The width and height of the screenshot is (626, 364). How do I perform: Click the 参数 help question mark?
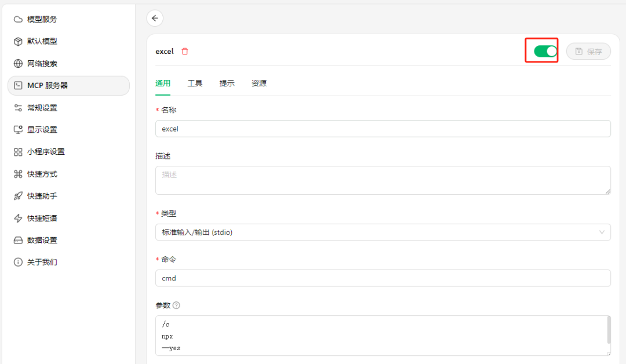pyautogui.click(x=177, y=305)
